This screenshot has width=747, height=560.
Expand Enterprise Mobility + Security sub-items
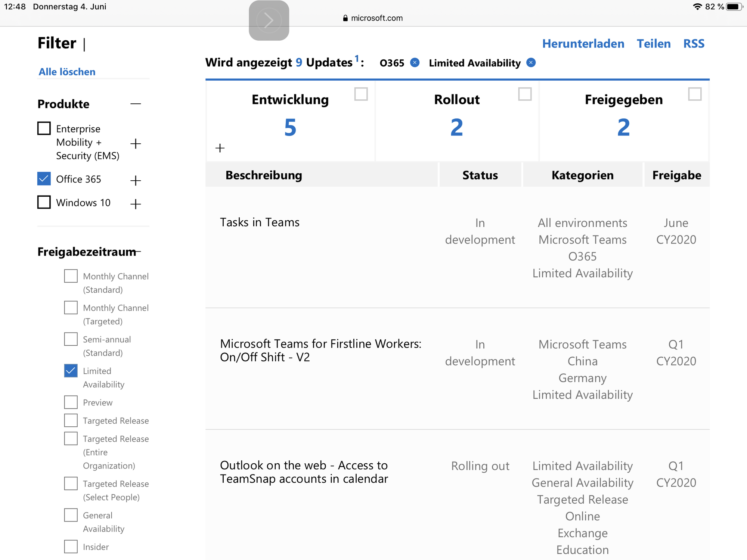click(136, 144)
